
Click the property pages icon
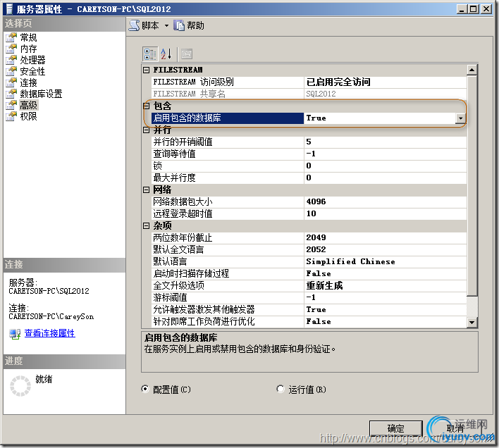coord(187,54)
